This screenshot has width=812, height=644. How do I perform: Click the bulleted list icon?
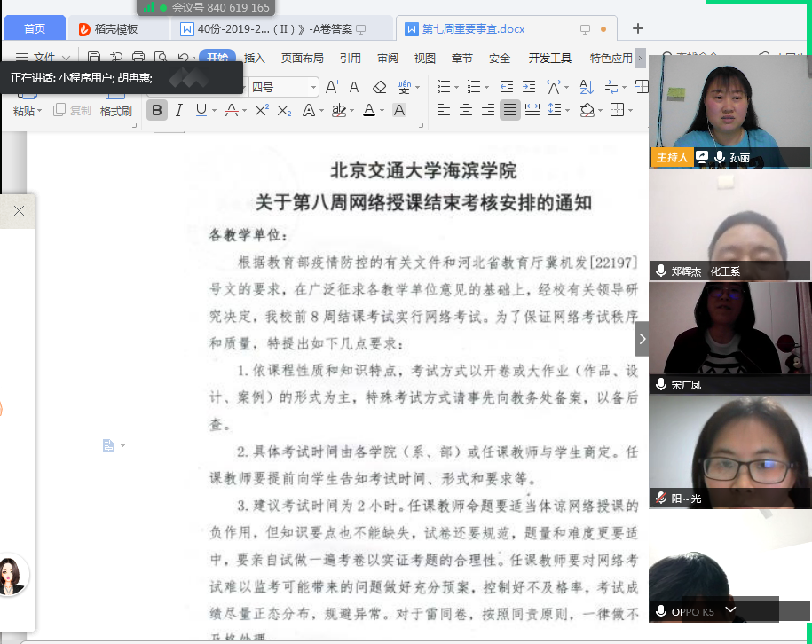[x=445, y=87]
